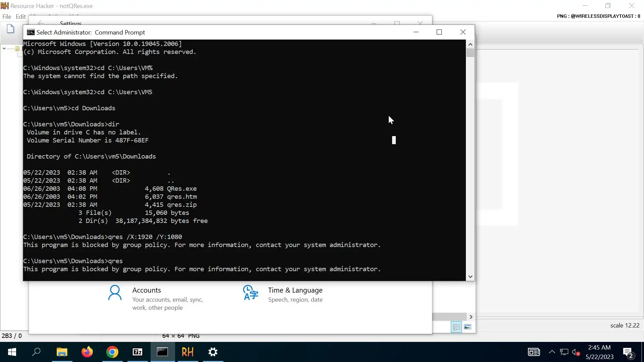Click the New file icon in Resource Hacker

(10, 29)
